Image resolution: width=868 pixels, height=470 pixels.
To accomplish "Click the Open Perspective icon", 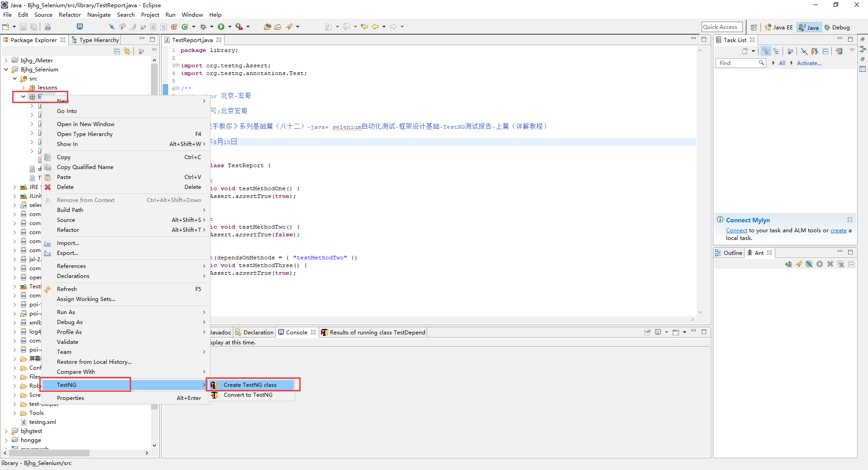I will click(x=754, y=27).
